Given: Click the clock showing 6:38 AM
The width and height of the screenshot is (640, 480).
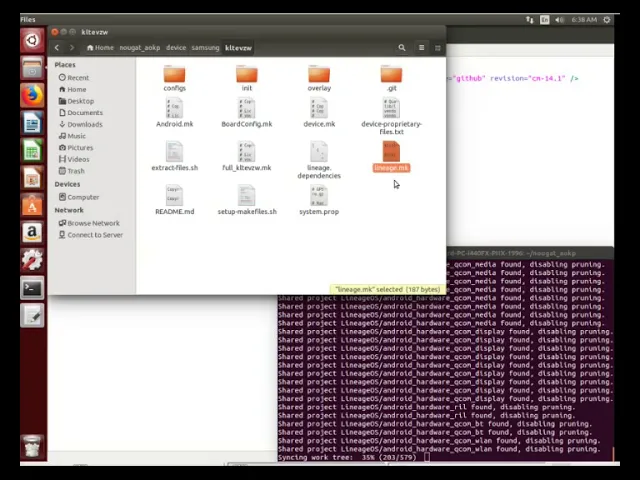Looking at the screenshot, I should click(584, 20).
